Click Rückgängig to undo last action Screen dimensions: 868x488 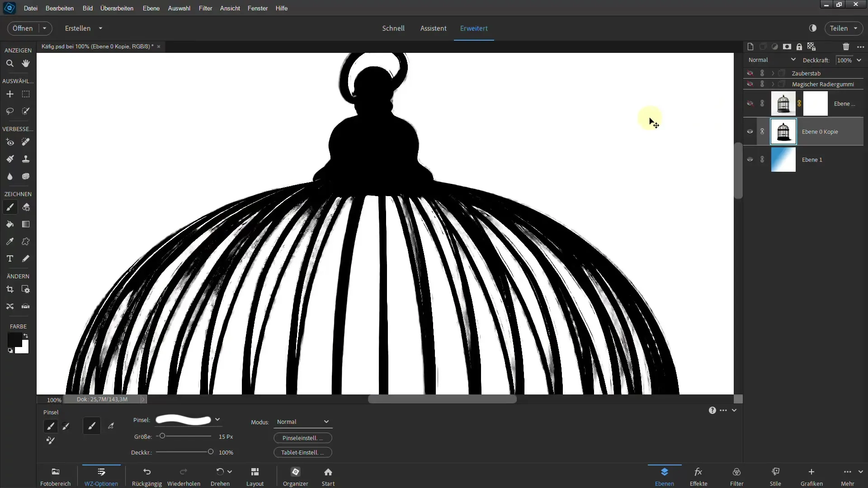pos(146,476)
